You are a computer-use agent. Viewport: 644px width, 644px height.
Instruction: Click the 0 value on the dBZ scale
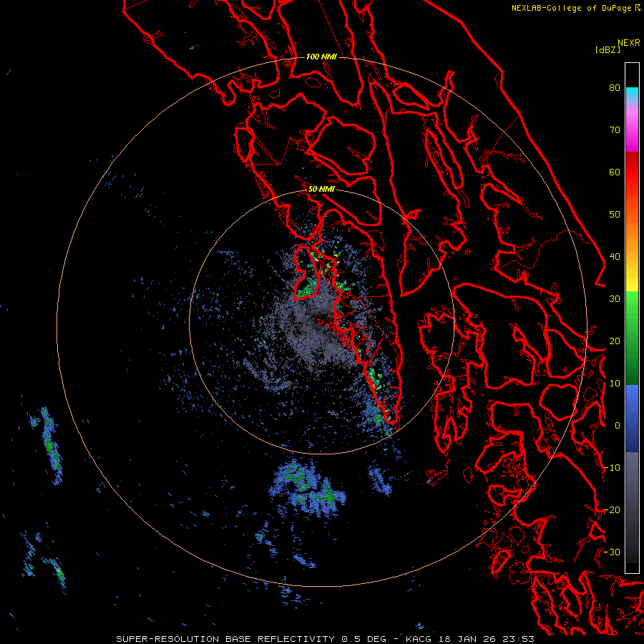(618, 426)
